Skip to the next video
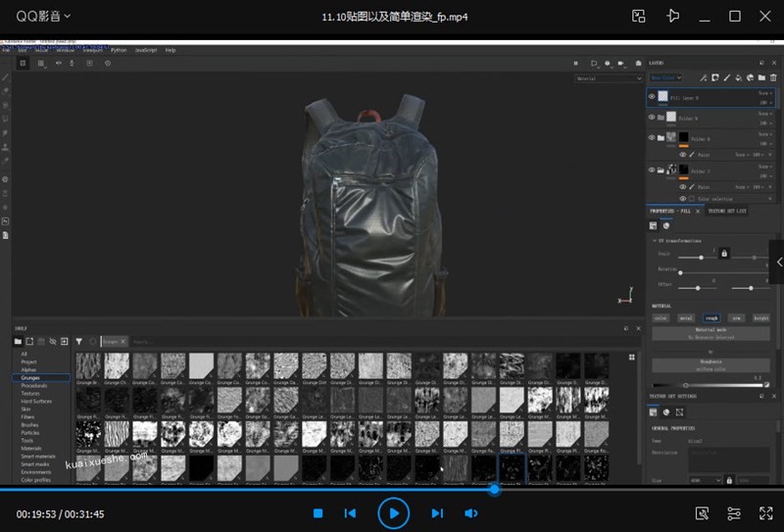 pyautogui.click(x=437, y=513)
